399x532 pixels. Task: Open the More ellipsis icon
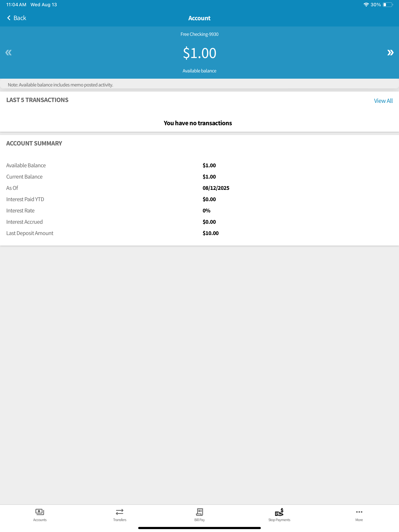point(359,512)
